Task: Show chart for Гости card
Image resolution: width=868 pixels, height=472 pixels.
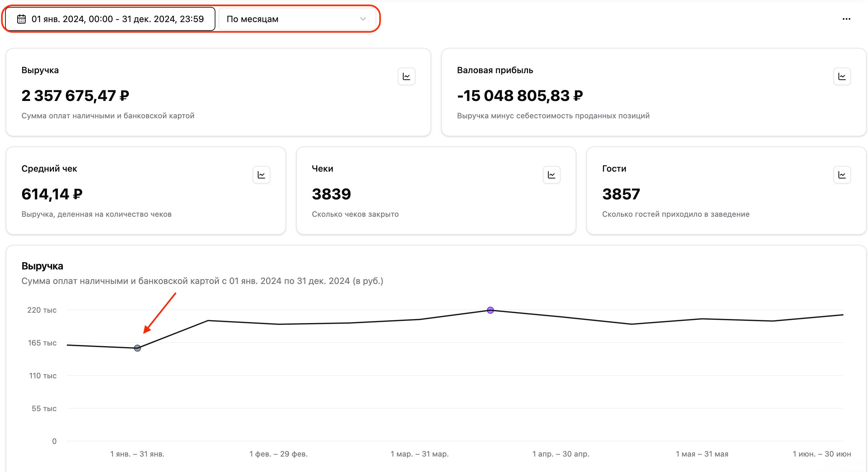Action: pos(842,175)
